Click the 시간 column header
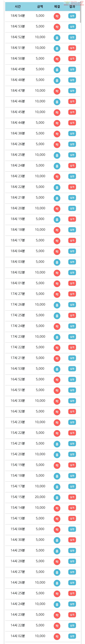This screenshot has width=85, height=644. (18, 7)
